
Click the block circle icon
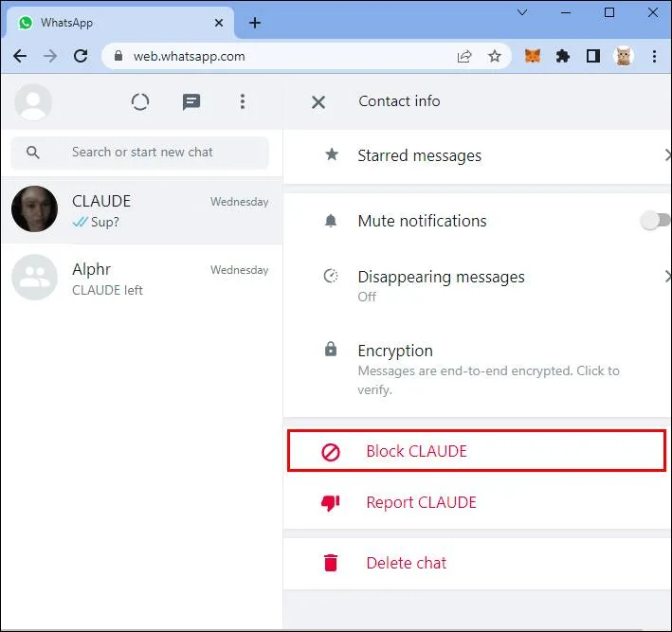point(331,452)
